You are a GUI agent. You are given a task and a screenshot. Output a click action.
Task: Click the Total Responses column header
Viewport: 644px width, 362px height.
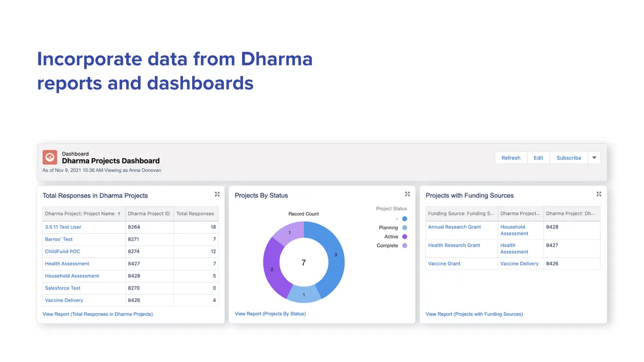click(196, 213)
